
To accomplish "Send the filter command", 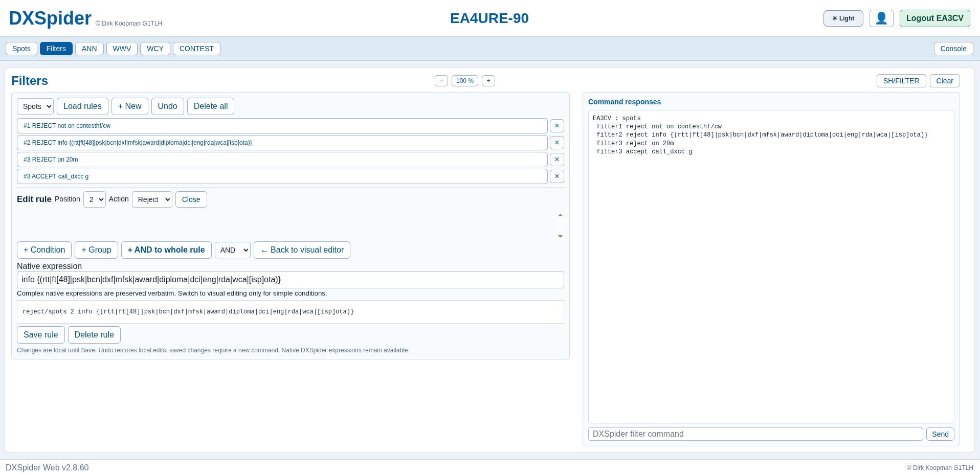I will [x=940, y=434].
